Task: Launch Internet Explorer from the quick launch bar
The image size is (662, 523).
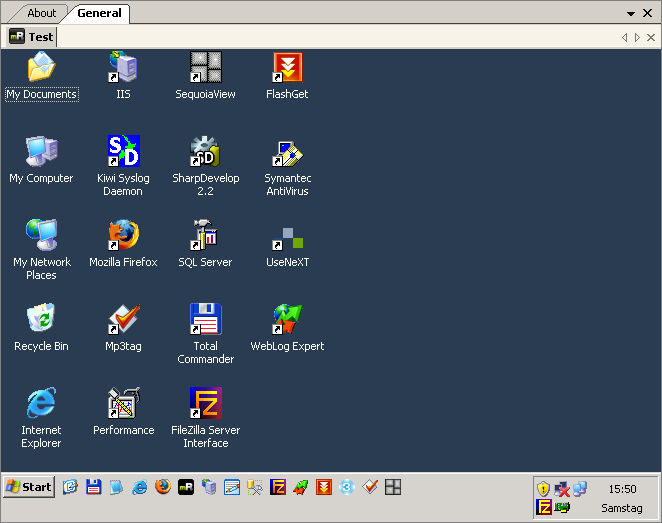Action: 139,487
